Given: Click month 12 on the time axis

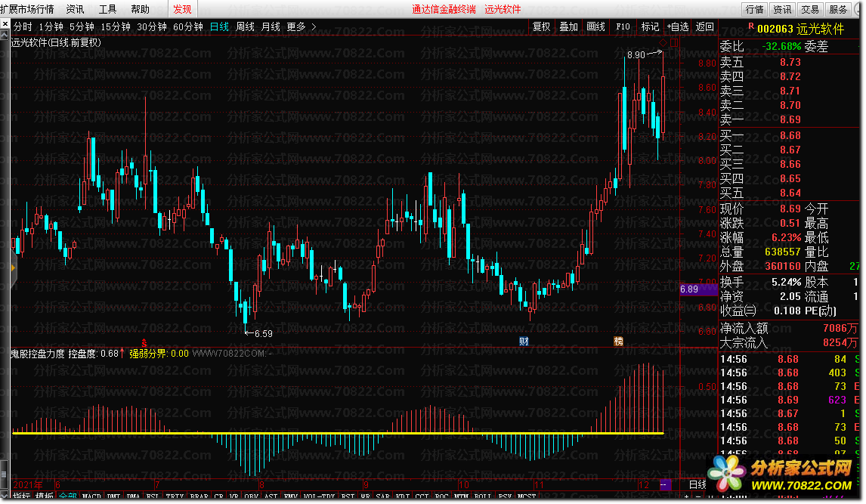Looking at the screenshot, I should click(x=643, y=484).
